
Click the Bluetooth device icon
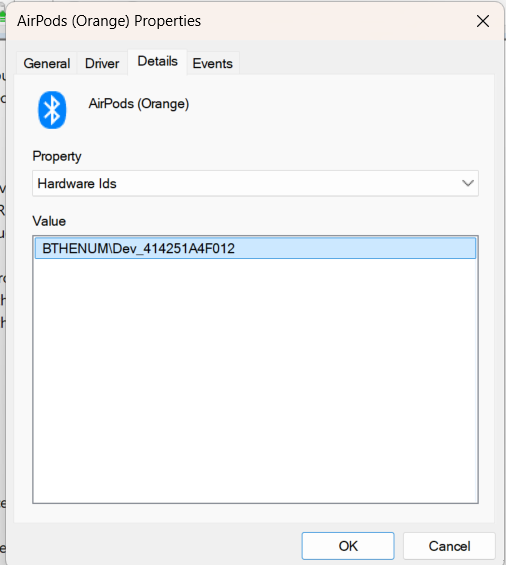click(x=52, y=110)
